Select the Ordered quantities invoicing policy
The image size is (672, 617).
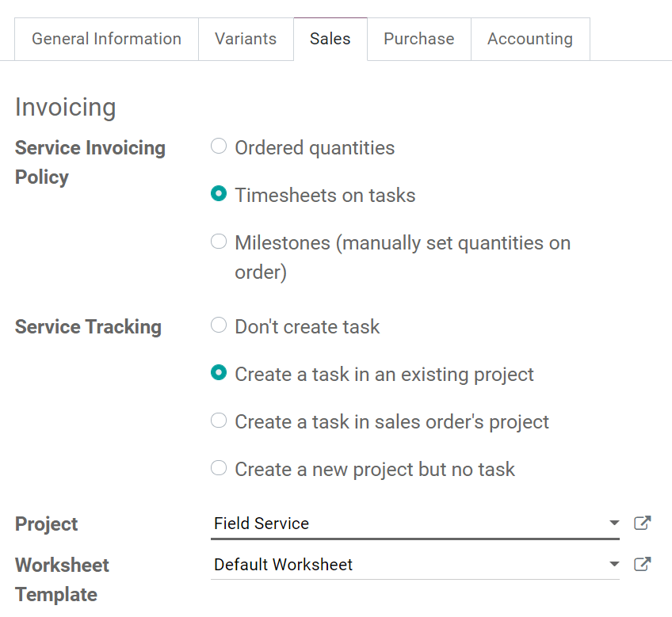click(x=219, y=146)
